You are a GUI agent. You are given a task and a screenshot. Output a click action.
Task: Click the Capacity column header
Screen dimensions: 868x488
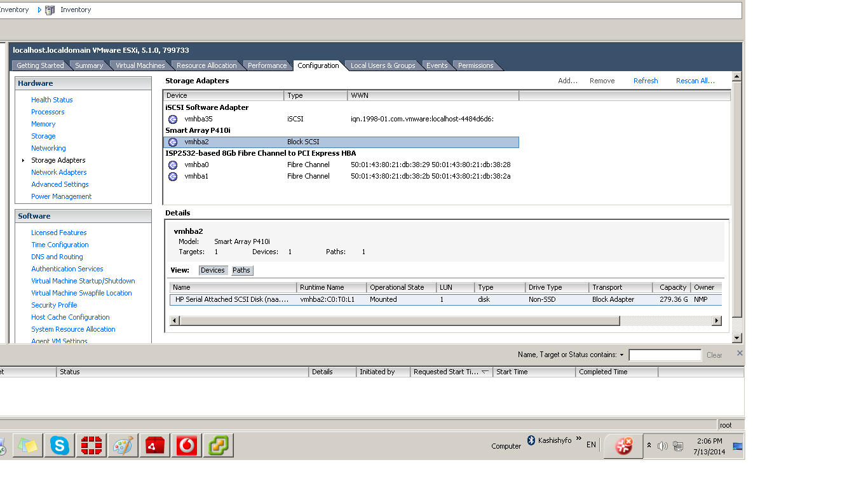tap(672, 287)
